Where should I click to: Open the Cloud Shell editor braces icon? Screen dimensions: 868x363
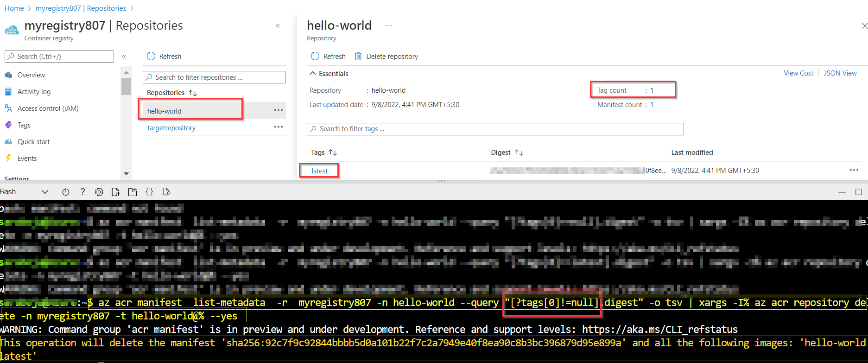point(149,192)
